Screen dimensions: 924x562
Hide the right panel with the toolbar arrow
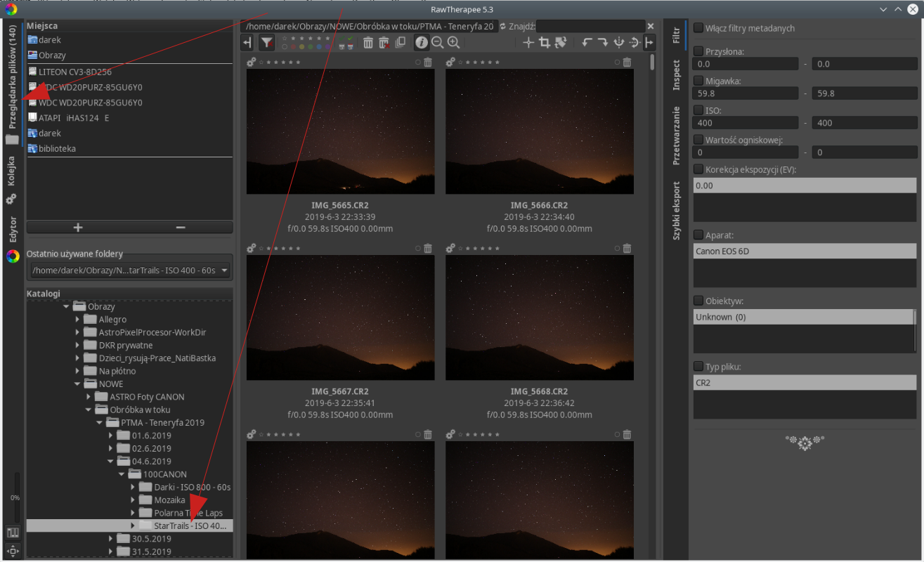pos(649,43)
